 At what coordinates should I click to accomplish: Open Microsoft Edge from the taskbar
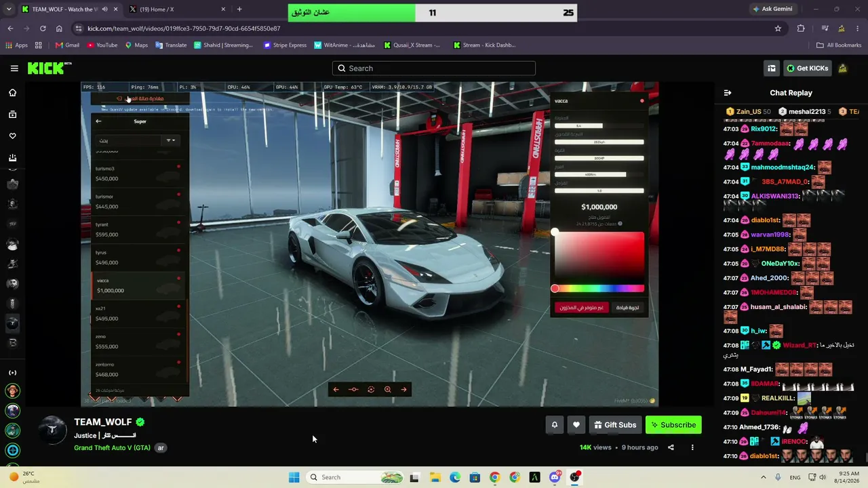[x=455, y=477]
